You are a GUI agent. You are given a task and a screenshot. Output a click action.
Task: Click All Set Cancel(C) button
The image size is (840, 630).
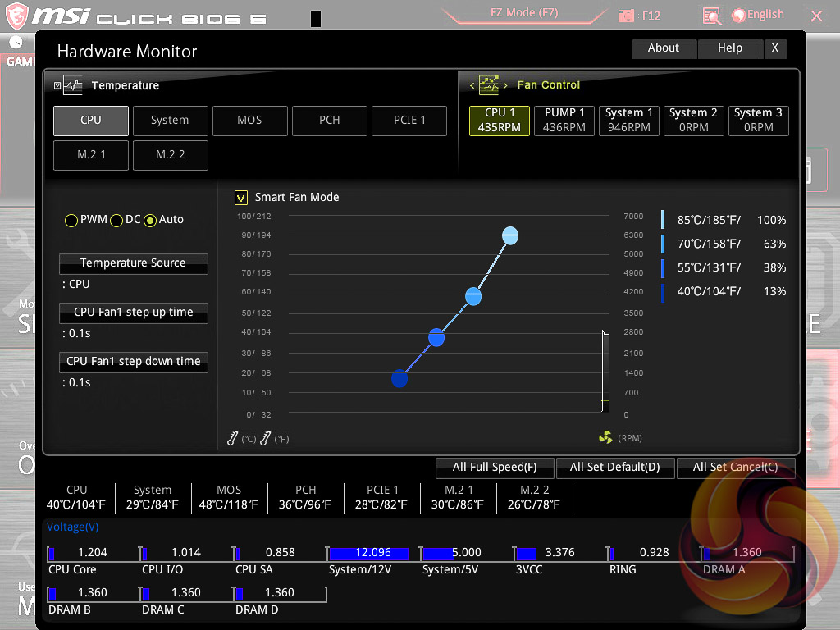(x=736, y=467)
